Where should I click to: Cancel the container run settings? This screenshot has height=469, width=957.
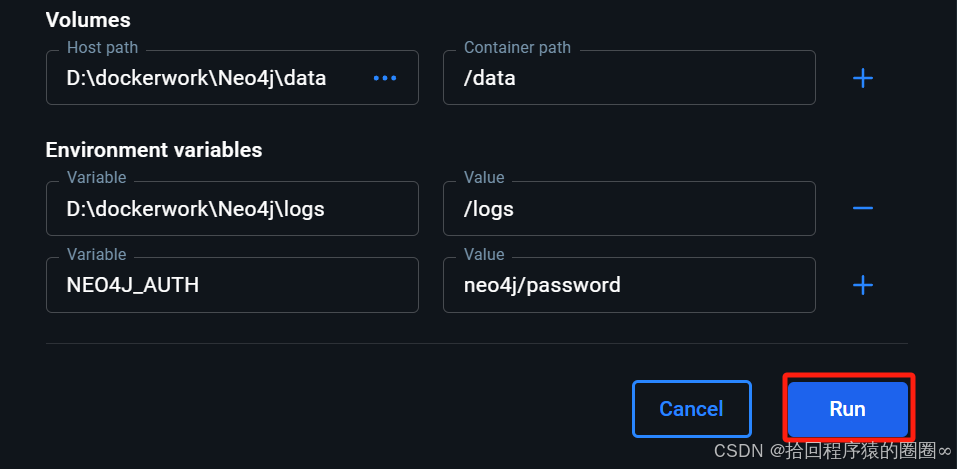click(x=691, y=409)
